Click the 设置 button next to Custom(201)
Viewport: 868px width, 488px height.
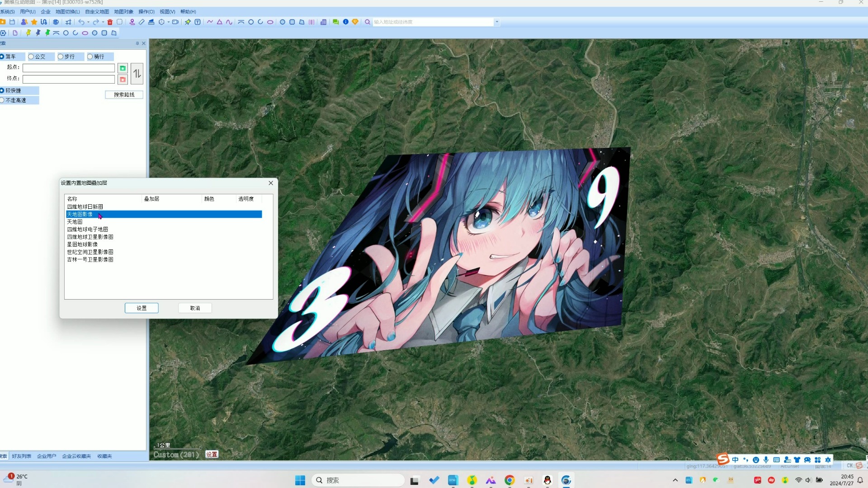[x=212, y=454]
